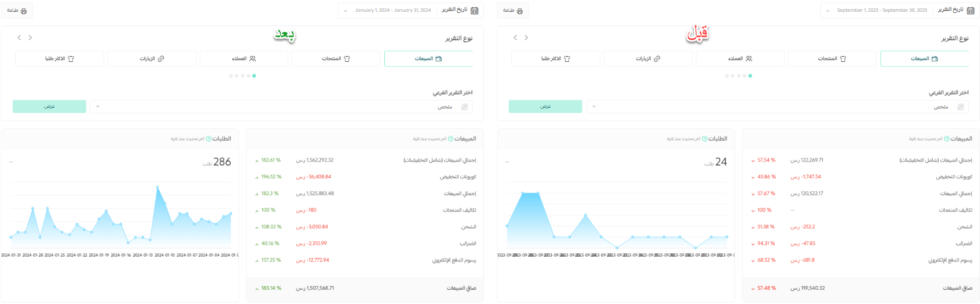Image resolution: width=980 pixels, height=304 pixels.
Task: Click the active green carousel dot in January 2024 report
Action: (x=254, y=76)
